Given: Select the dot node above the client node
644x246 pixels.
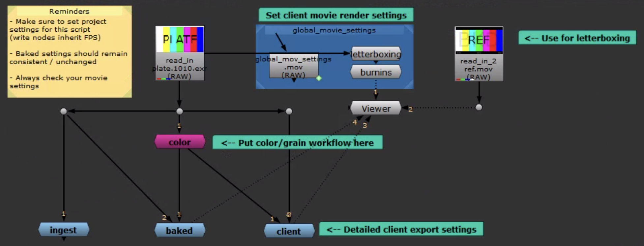Looking at the screenshot, I should click(289, 111).
